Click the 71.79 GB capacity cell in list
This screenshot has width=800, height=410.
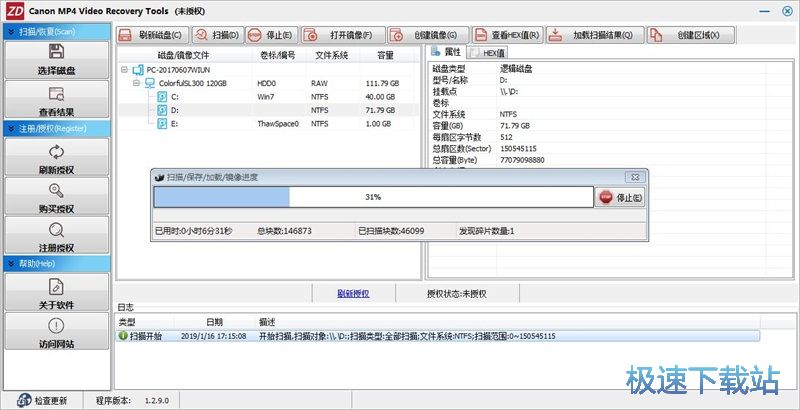pyautogui.click(x=380, y=110)
